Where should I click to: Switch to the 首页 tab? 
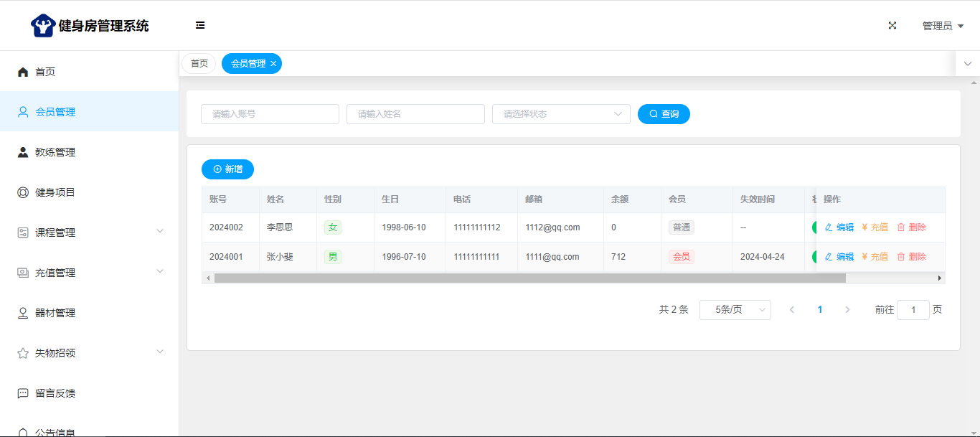pyautogui.click(x=199, y=64)
